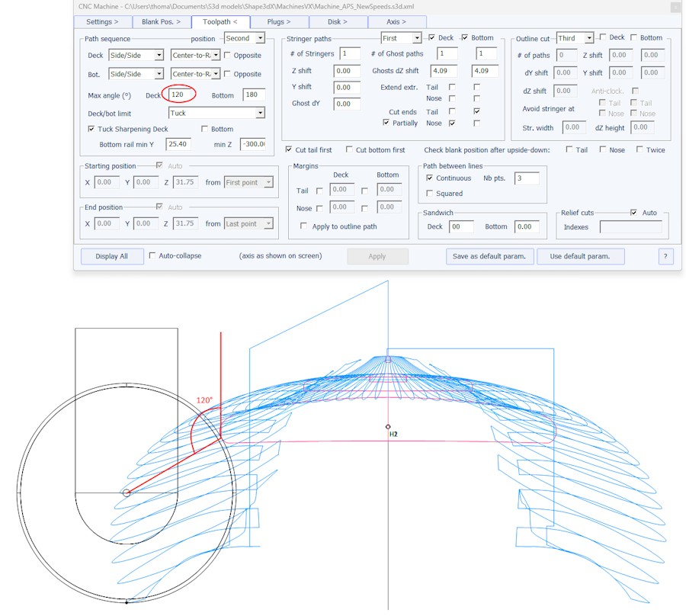686x616 pixels.
Task: Close the CNC Machine dialog
Action: [674, 7]
